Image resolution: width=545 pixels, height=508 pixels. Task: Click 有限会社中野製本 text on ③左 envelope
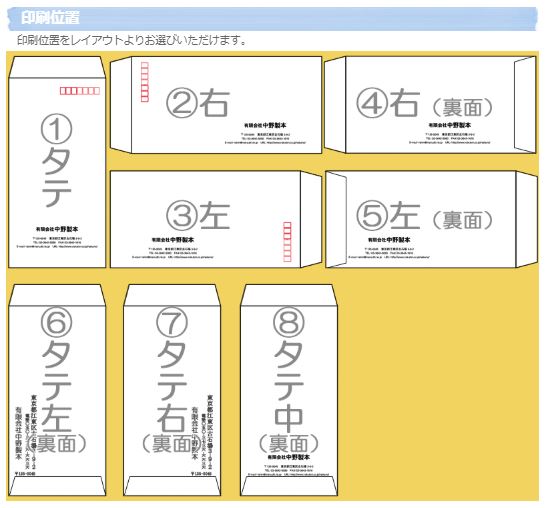(x=173, y=240)
